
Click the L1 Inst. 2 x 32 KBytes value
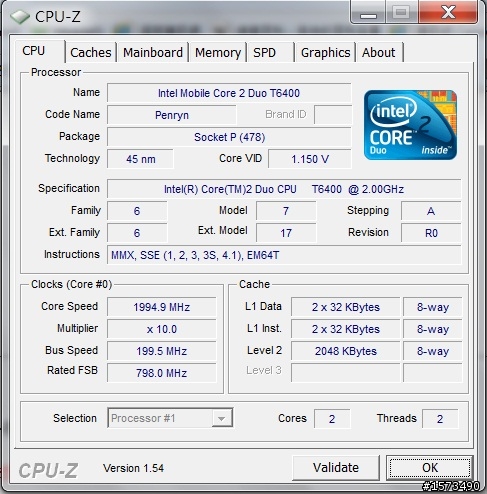point(346,329)
